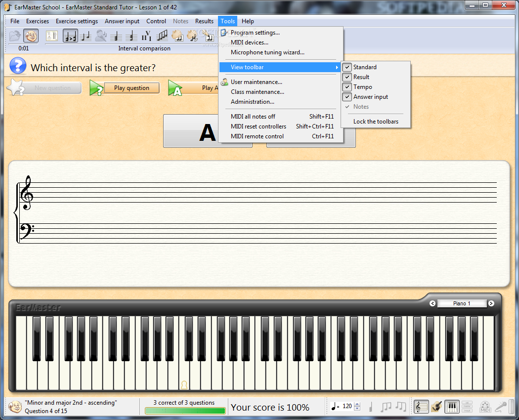The image size is (519, 420).
Task: Select the MIDI input icon
Action: click(485, 407)
